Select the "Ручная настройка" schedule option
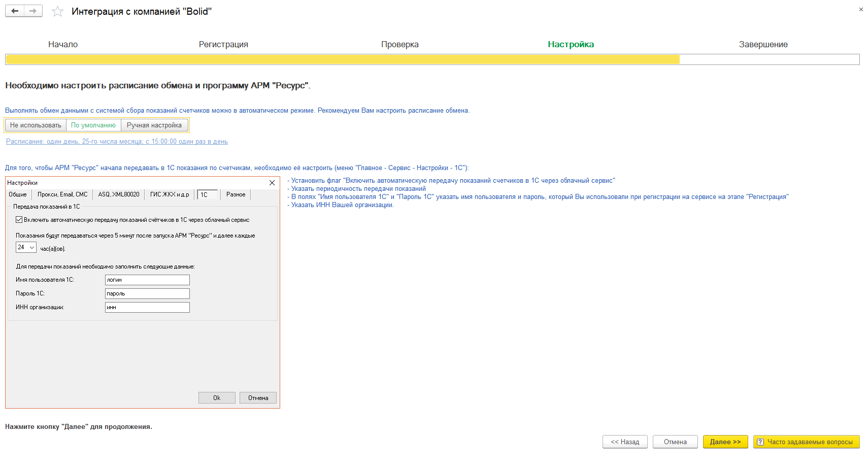The image size is (868, 467). [x=154, y=125]
